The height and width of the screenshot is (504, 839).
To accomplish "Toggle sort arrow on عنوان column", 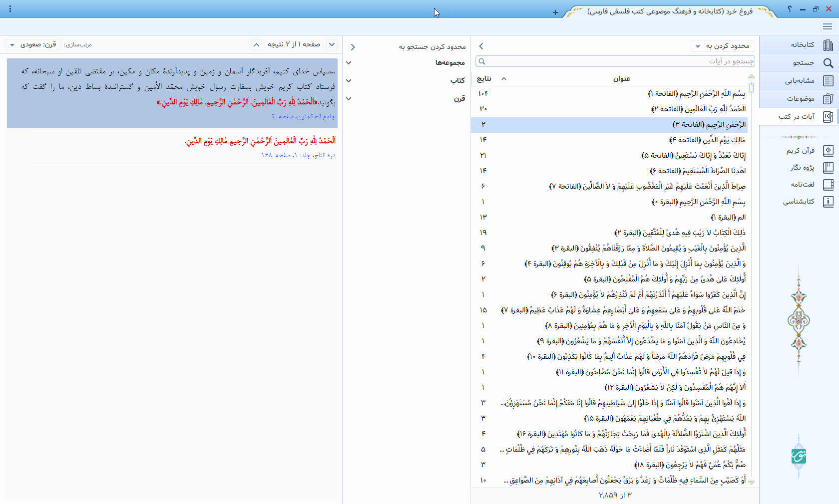I will [x=503, y=78].
